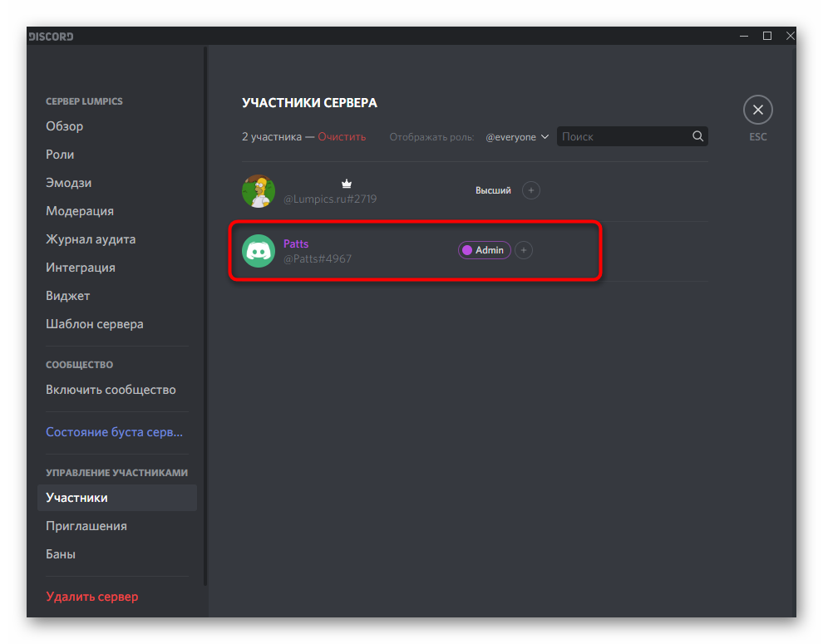
Task: Open the Роли settings section
Action: coord(60,155)
